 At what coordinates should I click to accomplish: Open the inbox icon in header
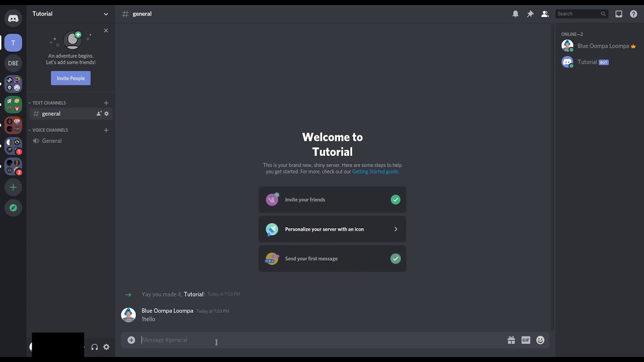[x=619, y=14]
